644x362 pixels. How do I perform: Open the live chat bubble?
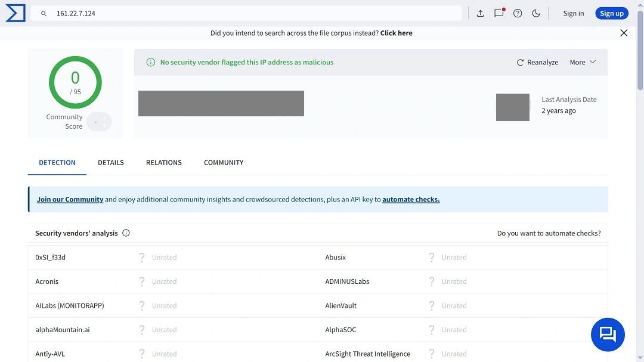click(607, 334)
